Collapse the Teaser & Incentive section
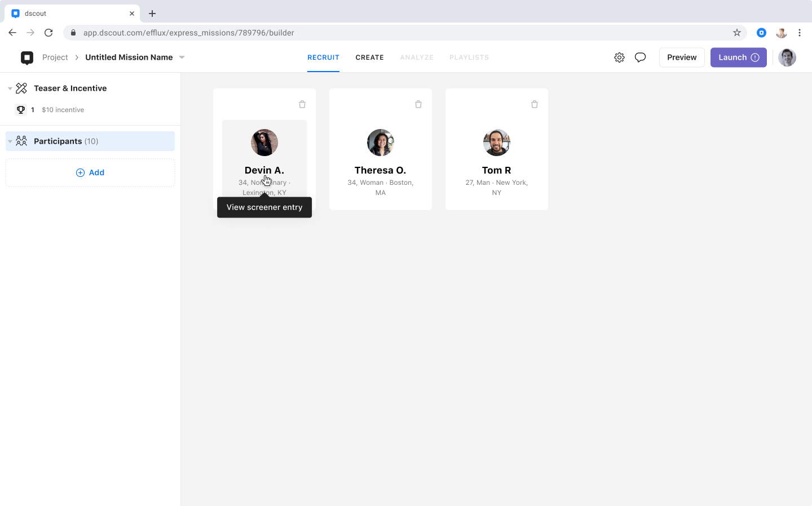This screenshot has height=506, width=812. (x=10, y=88)
